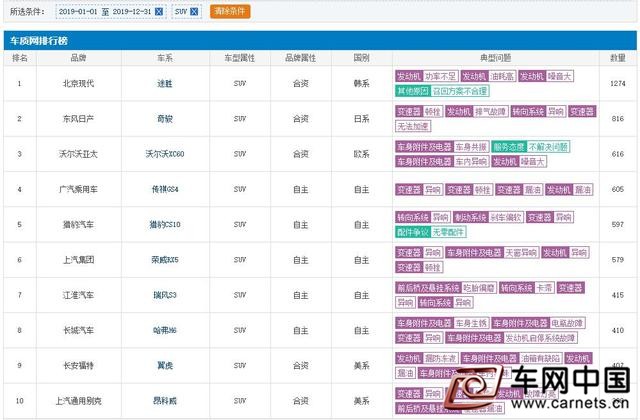Select the 上汽集团 brand cell
640x420 pixels.
coord(78,260)
